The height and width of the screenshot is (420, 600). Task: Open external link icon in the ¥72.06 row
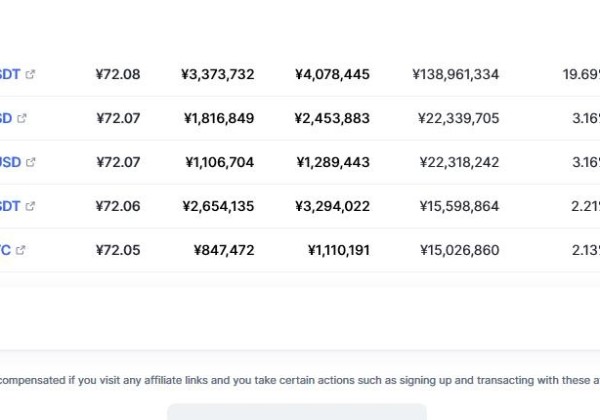coord(30,206)
